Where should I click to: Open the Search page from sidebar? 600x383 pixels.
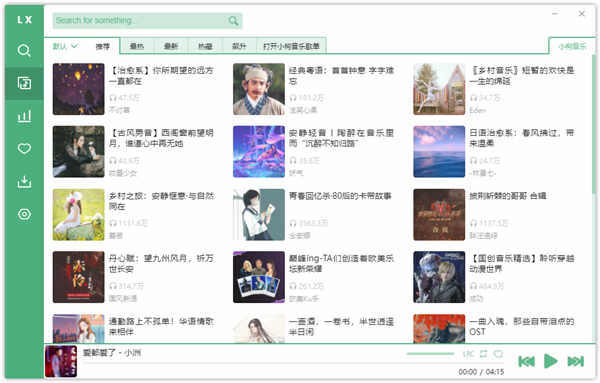[24, 50]
